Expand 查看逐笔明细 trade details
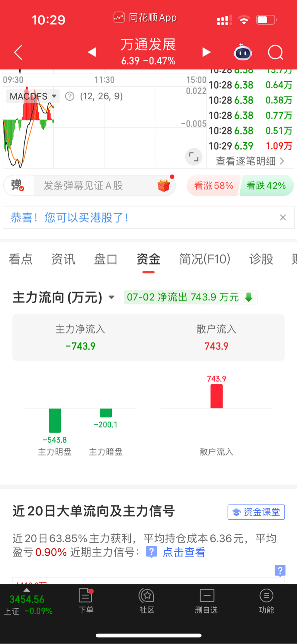This screenshot has height=644, width=297. tap(250, 161)
